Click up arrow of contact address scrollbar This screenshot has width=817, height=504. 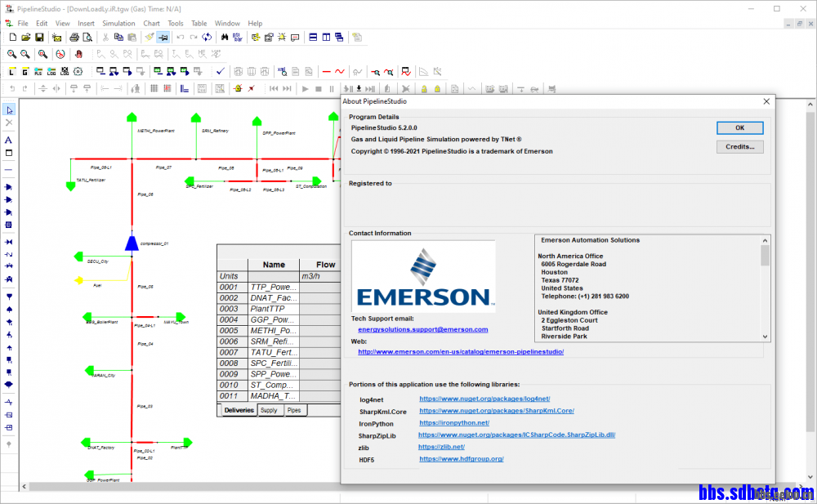coord(765,240)
